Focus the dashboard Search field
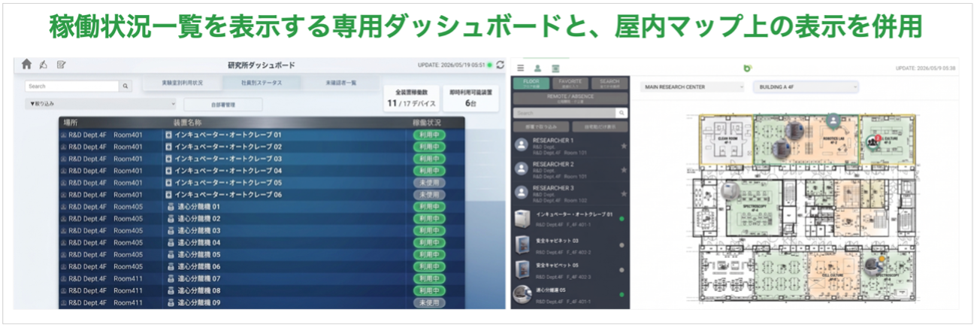This screenshot has width=980, height=331. [x=72, y=87]
